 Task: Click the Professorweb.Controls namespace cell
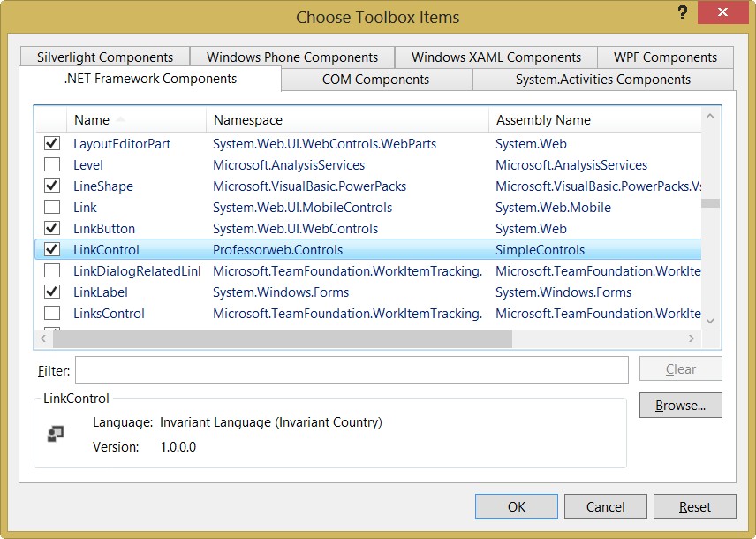(277, 250)
